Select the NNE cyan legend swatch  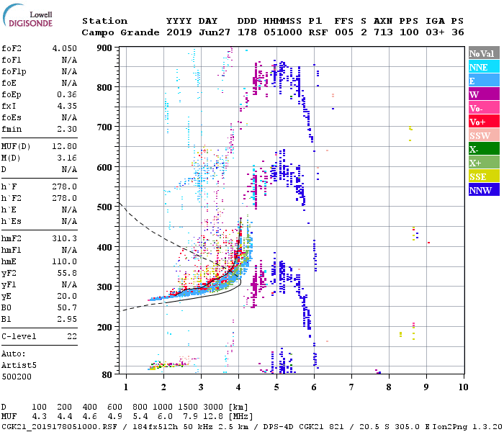click(x=484, y=67)
